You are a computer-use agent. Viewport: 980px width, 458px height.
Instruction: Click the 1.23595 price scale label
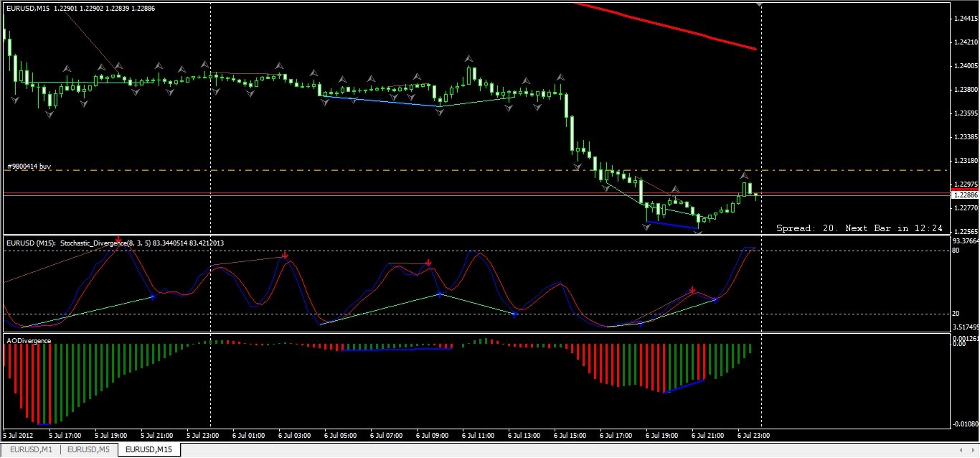[966, 113]
